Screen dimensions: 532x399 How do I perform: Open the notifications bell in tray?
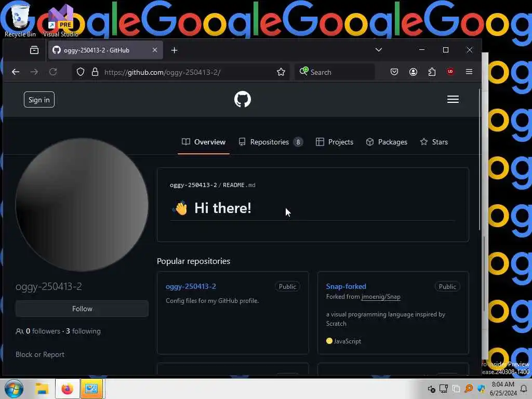tap(524, 389)
